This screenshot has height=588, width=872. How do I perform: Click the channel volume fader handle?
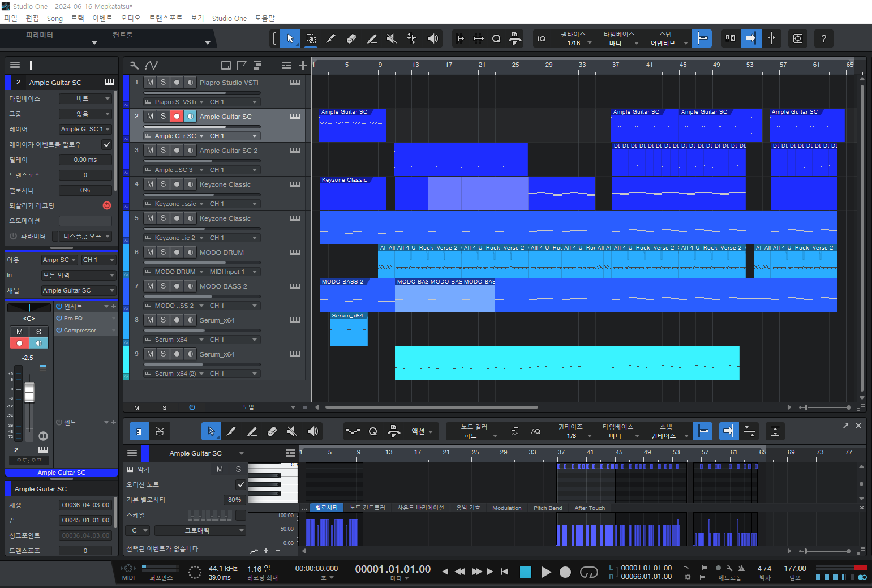coord(29,392)
